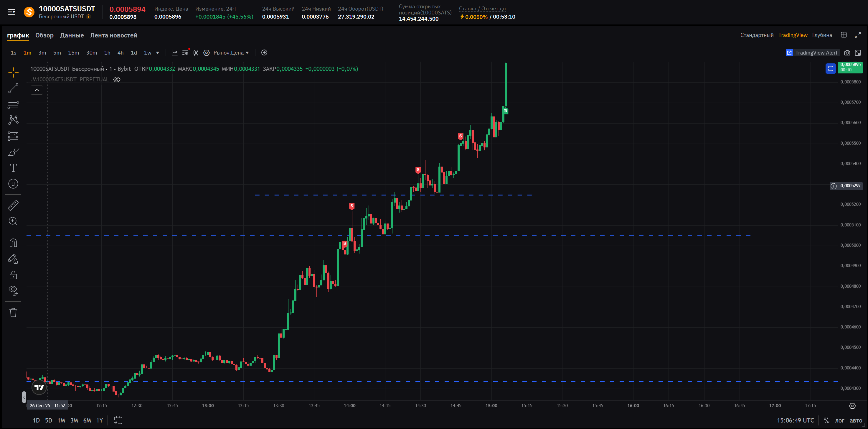The width and height of the screenshot is (868, 429).
Task: Toggle visibility of .M10000SATSUSDT_PERPETUAL indicator
Action: click(117, 80)
